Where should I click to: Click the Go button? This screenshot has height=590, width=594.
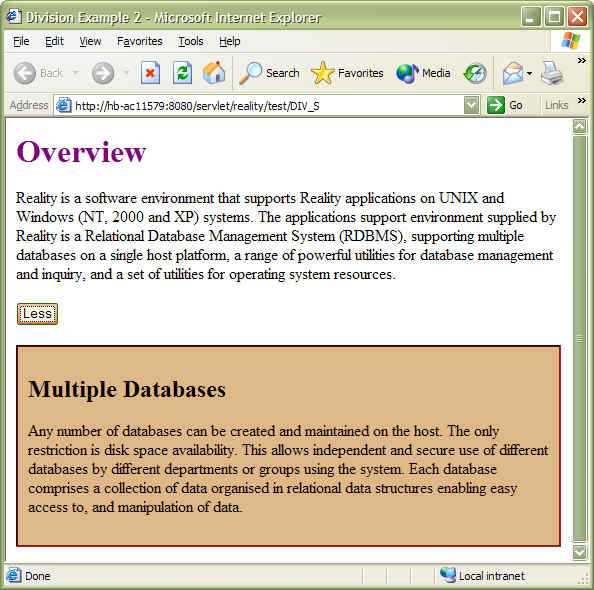coord(505,105)
